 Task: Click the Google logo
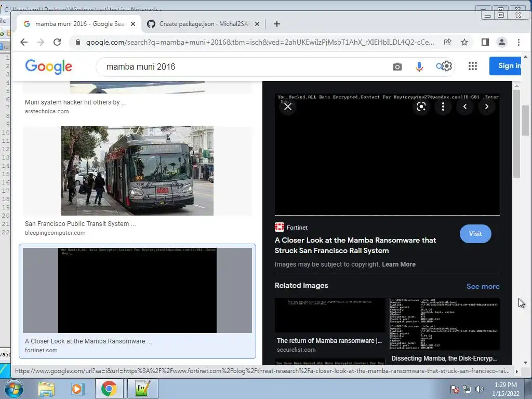click(x=48, y=66)
